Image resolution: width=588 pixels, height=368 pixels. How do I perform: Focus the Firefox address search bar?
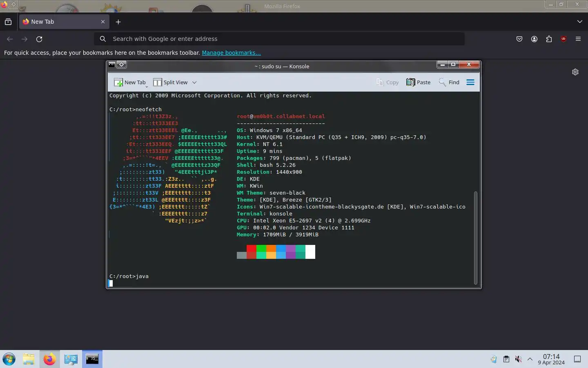tap(280, 39)
